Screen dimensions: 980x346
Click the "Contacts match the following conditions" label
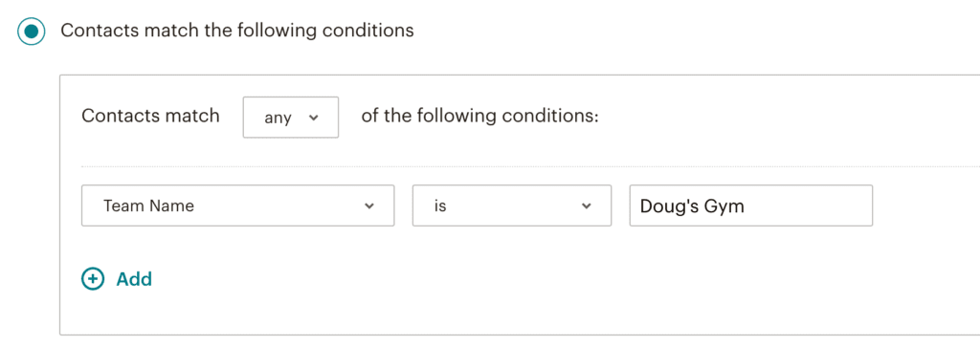tap(237, 31)
